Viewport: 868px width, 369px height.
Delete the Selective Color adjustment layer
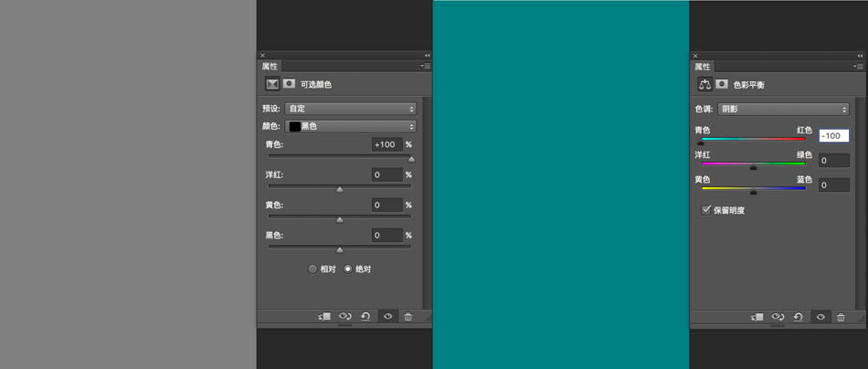tap(408, 316)
